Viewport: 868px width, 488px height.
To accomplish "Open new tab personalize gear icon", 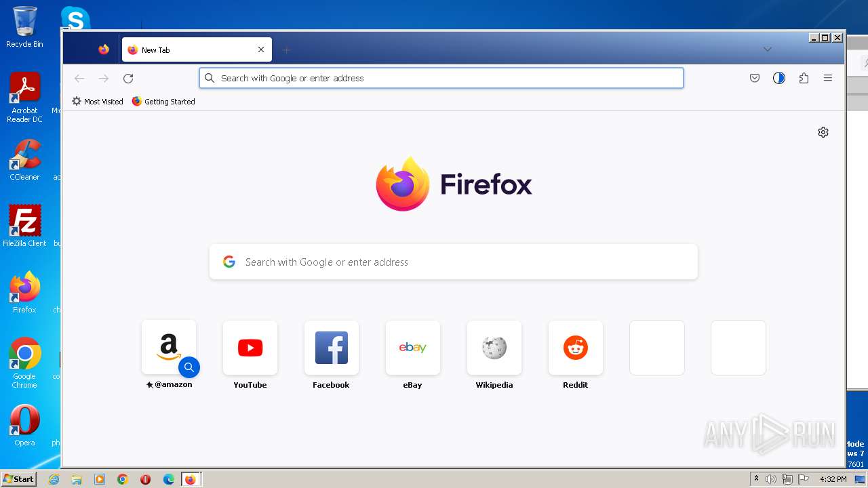I will [823, 132].
